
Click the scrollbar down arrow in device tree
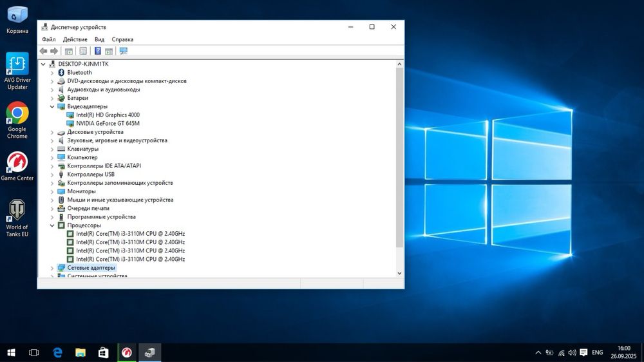[x=400, y=274]
